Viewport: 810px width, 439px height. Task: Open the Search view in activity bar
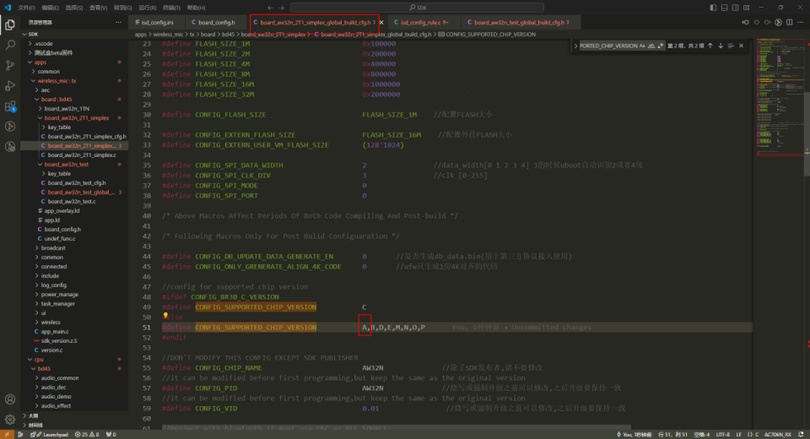click(x=10, y=45)
